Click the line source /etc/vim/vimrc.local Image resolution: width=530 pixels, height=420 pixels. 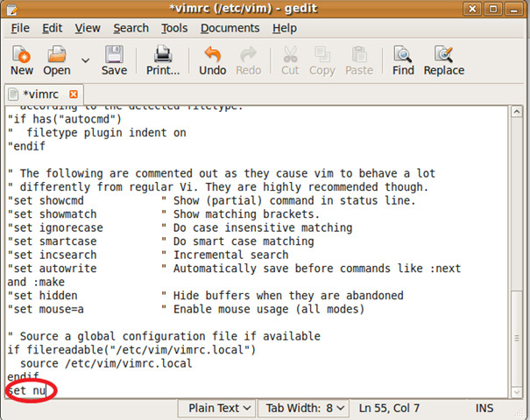106,363
